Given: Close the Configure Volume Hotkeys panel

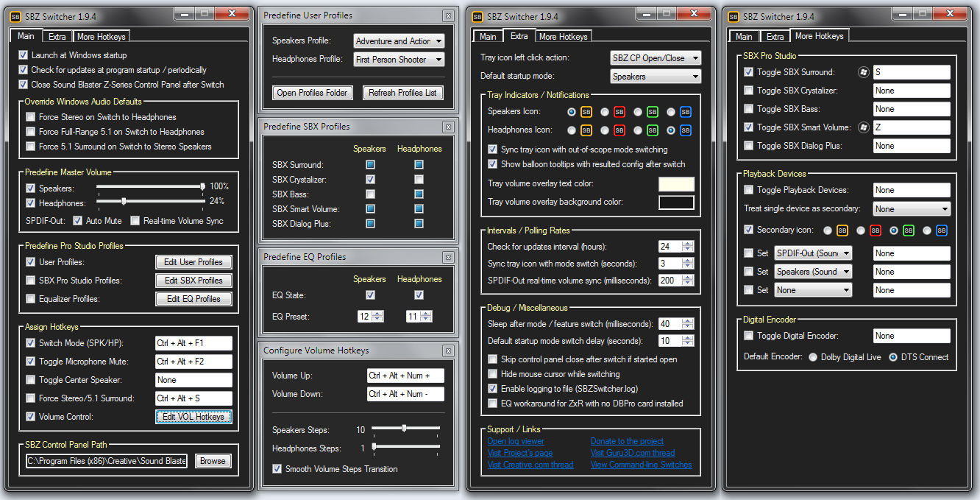Looking at the screenshot, I should tap(448, 351).
